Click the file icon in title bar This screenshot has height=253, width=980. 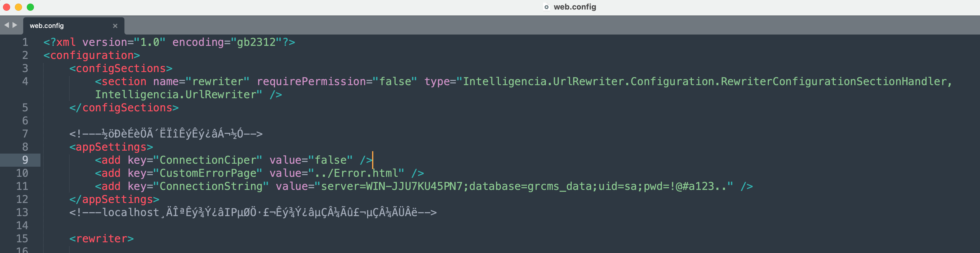(x=546, y=7)
